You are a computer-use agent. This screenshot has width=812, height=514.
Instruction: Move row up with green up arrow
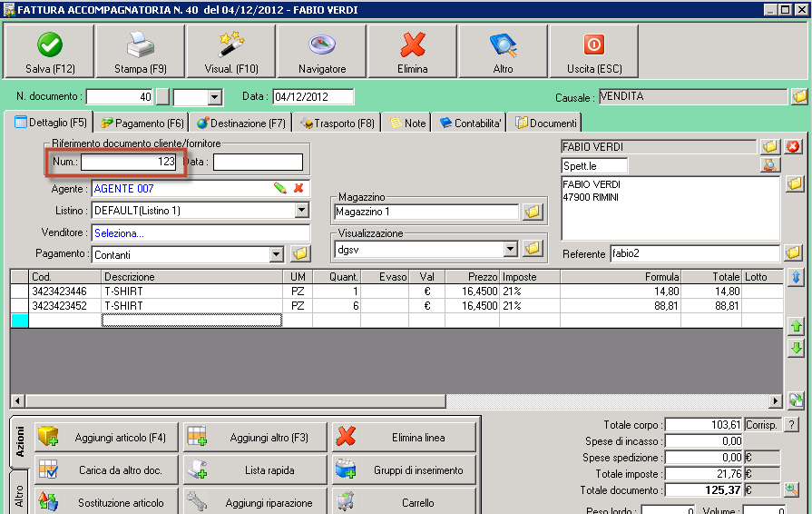pos(796,326)
